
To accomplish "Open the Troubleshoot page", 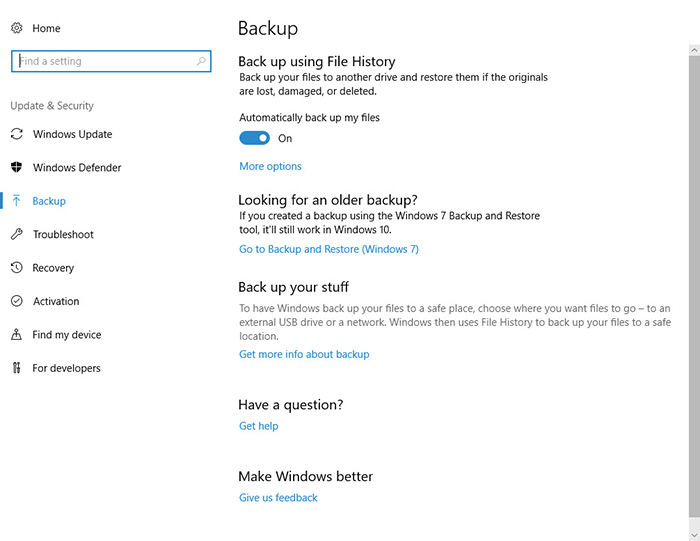I will coord(63,234).
